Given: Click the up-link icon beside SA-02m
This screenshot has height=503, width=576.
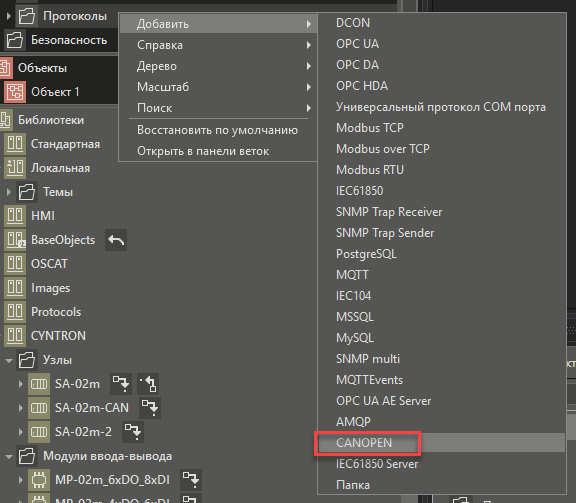Looking at the screenshot, I should pyautogui.click(x=148, y=384).
